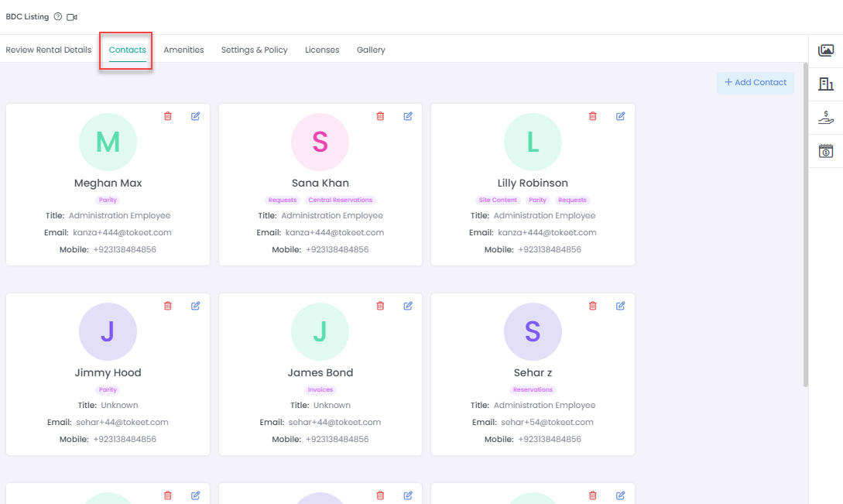Click the name Meghan Max
Viewport: 843px width, 504px height.
108,183
